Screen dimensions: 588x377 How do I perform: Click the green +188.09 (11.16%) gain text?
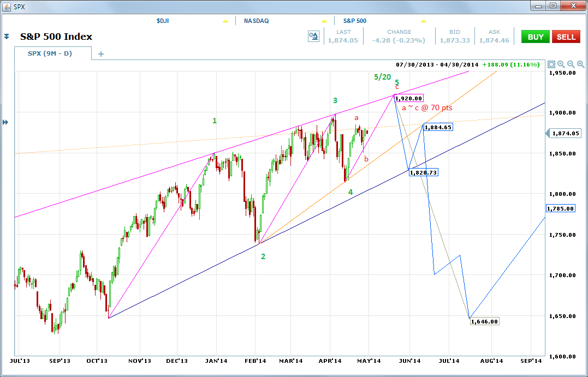511,65
